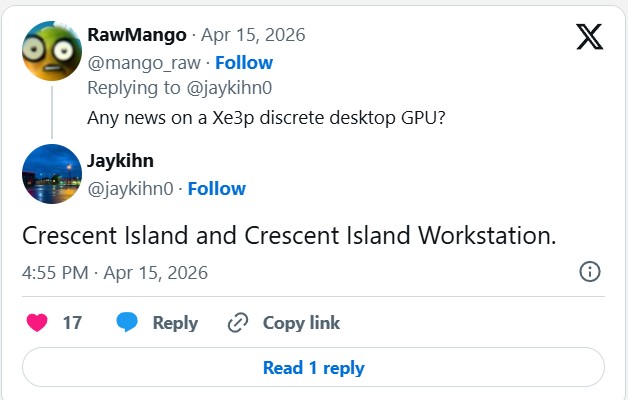The height and width of the screenshot is (400, 628).
Task: Click Jaykihn's profile avatar
Action: (x=51, y=176)
